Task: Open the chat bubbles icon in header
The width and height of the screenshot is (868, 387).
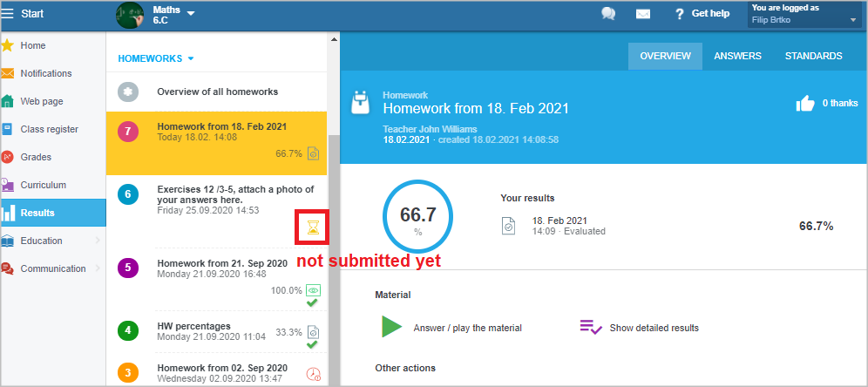Action: point(608,14)
